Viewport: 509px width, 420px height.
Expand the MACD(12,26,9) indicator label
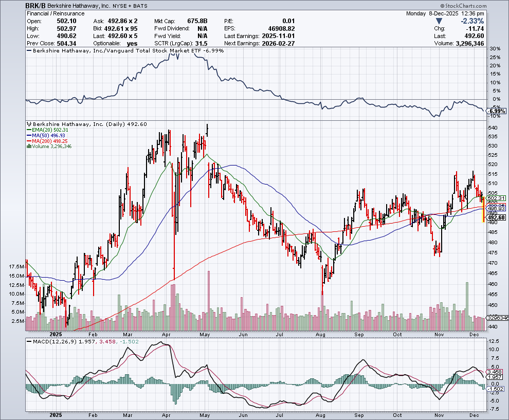tap(57, 341)
